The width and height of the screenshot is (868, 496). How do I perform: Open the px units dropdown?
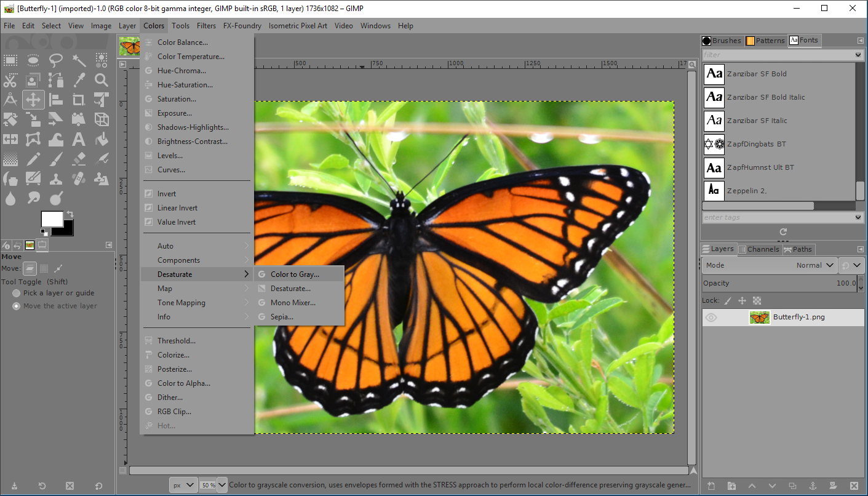[x=183, y=484]
